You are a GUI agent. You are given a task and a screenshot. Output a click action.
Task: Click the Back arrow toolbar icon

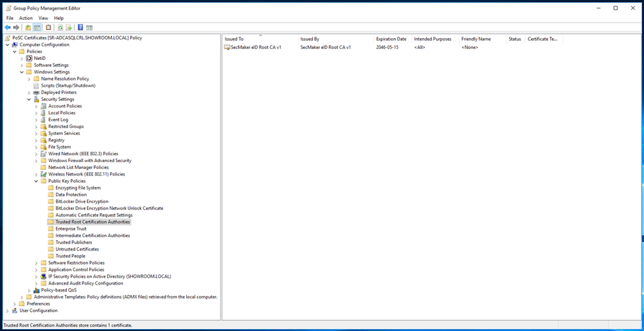click(x=7, y=28)
